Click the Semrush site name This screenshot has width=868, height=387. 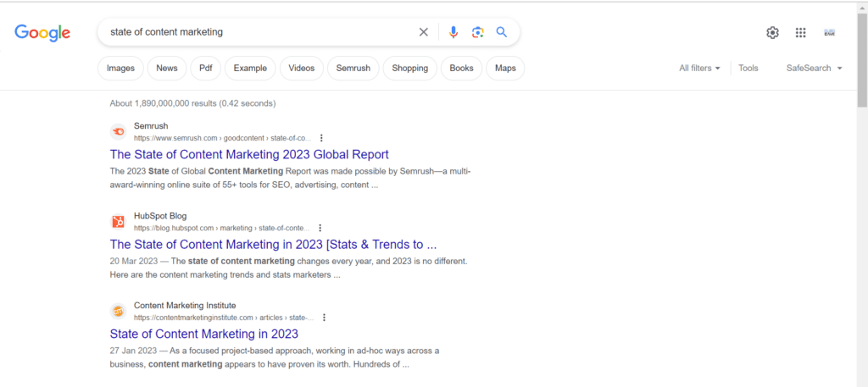click(x=151, y=126)
